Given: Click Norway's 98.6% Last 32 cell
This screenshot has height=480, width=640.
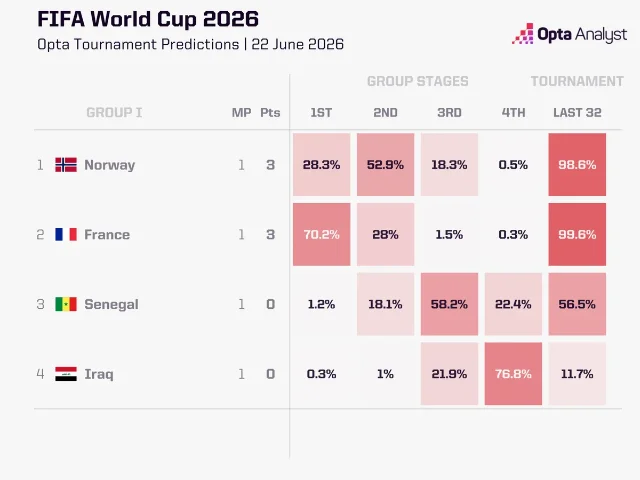Looking at the screenshot, I should [x=577, y=164].
